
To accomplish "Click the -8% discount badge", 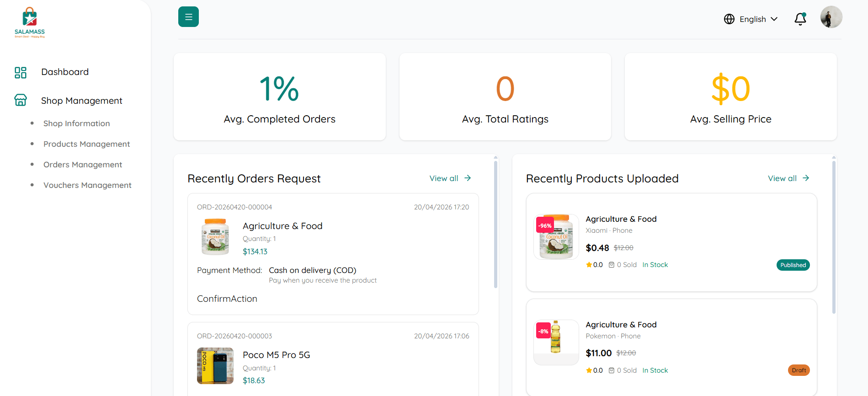I will point(543,331).
